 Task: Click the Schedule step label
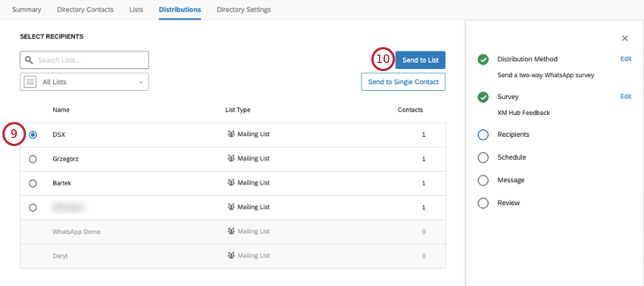511,157
